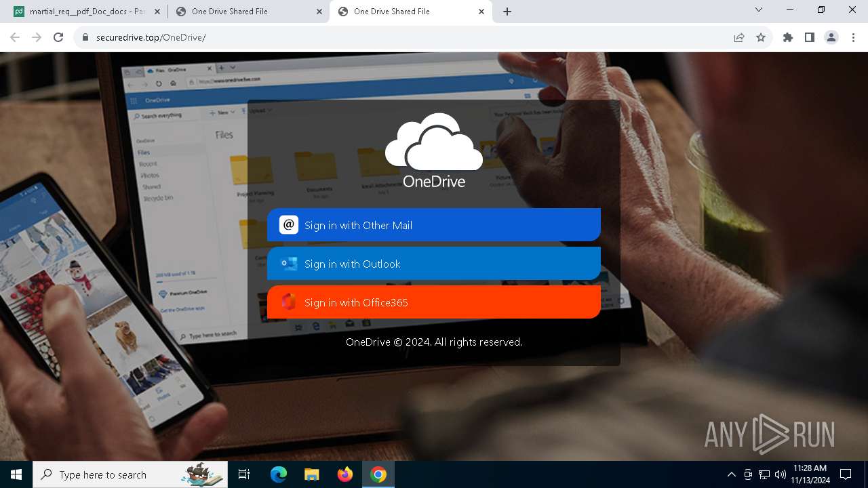Click the @ mail icon
Image resolution: width=868 pixels, height=488 pixels.
(x=289, y=225)
